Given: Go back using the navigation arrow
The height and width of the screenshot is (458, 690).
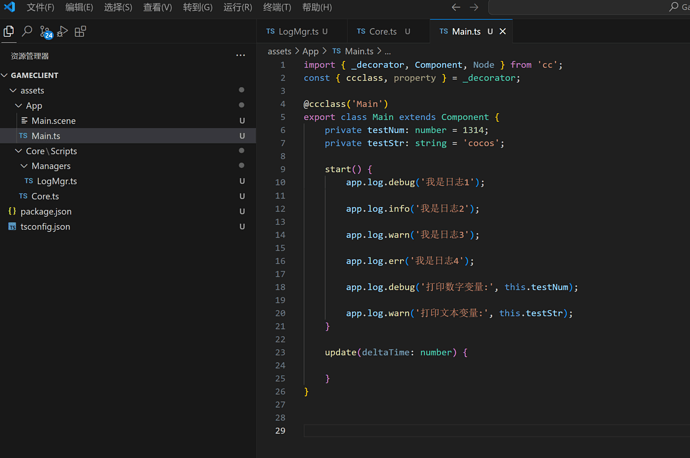Looking at the screenshot, I should click(x=456, y=7).
